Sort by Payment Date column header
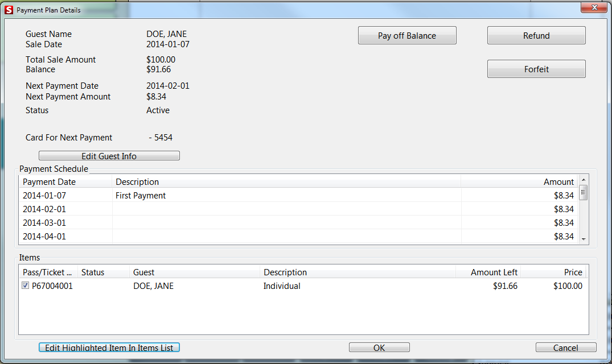 tap(65, 182)
